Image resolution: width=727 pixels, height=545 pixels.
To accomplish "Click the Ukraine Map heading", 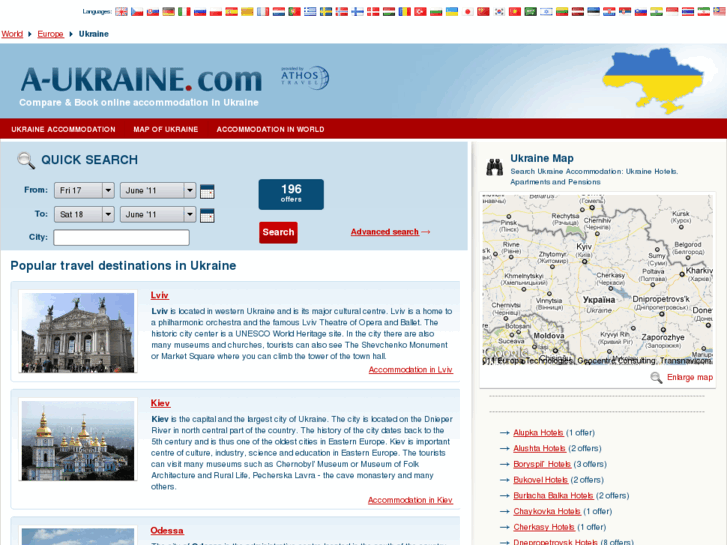I will coord(542,159).
